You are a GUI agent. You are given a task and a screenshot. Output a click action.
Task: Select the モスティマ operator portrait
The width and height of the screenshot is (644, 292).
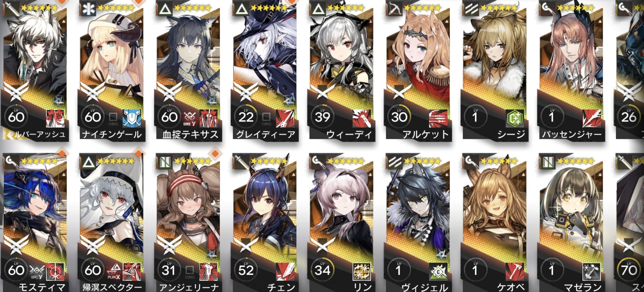point(35,206)
